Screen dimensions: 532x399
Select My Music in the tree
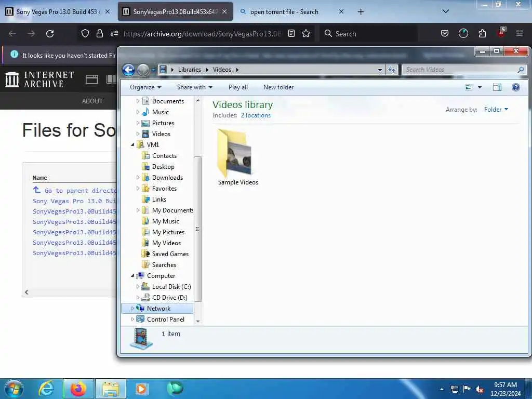click(x=165, y=221)
